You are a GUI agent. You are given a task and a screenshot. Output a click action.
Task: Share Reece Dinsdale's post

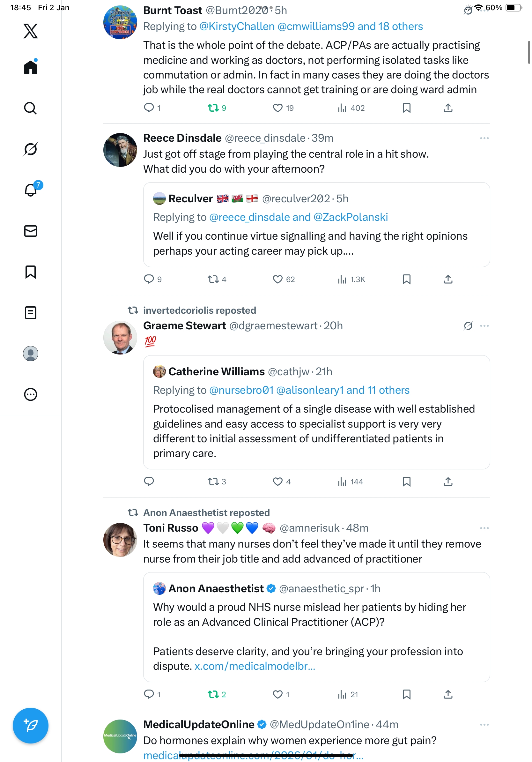click(x=448, y=280)
